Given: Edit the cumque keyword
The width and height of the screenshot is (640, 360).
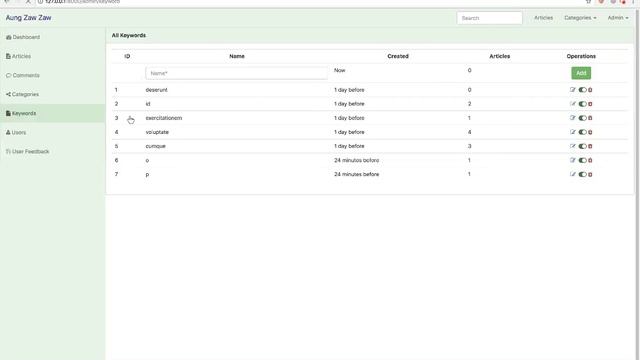Looking at the screenshot, I should 572,146.
